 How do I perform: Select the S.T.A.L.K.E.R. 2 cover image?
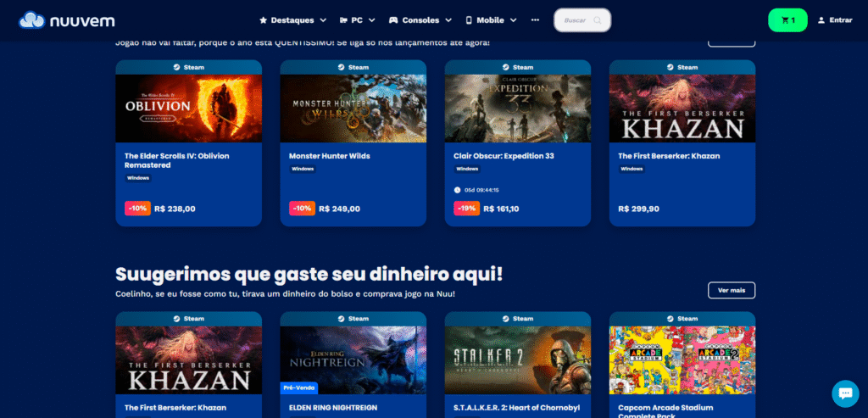click(518, 359)
